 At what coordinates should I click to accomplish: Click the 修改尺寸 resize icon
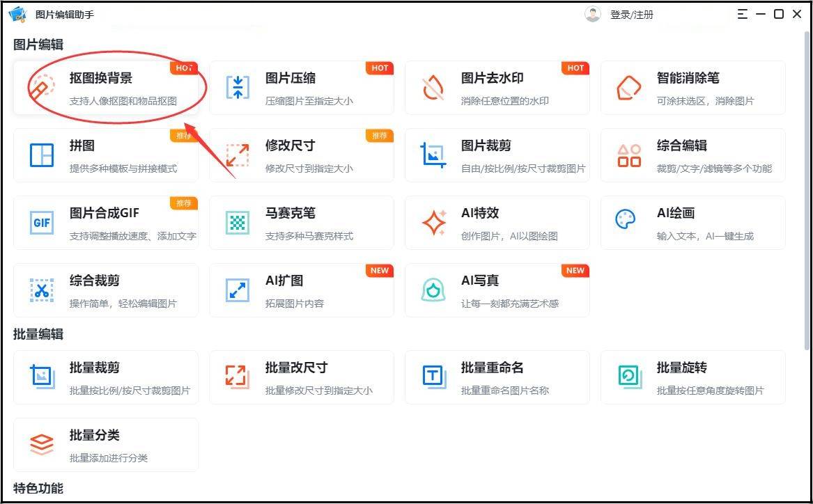[x=238, y=155]
